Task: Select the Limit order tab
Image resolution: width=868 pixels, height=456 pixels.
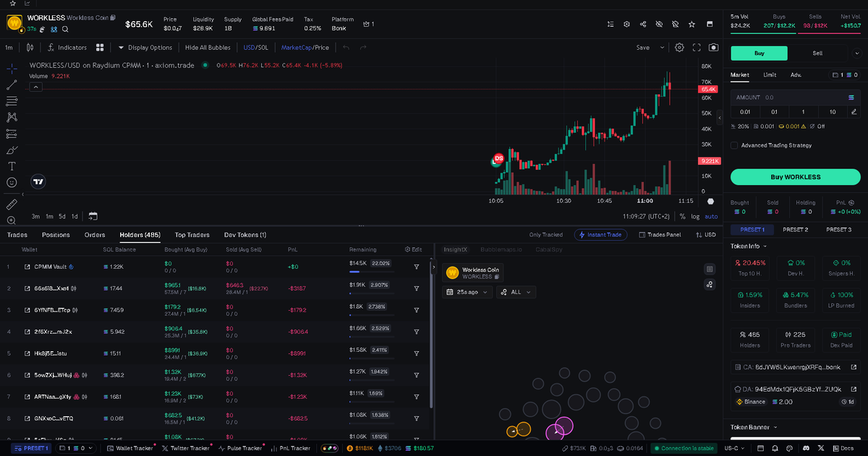Action: coord(770,74)
